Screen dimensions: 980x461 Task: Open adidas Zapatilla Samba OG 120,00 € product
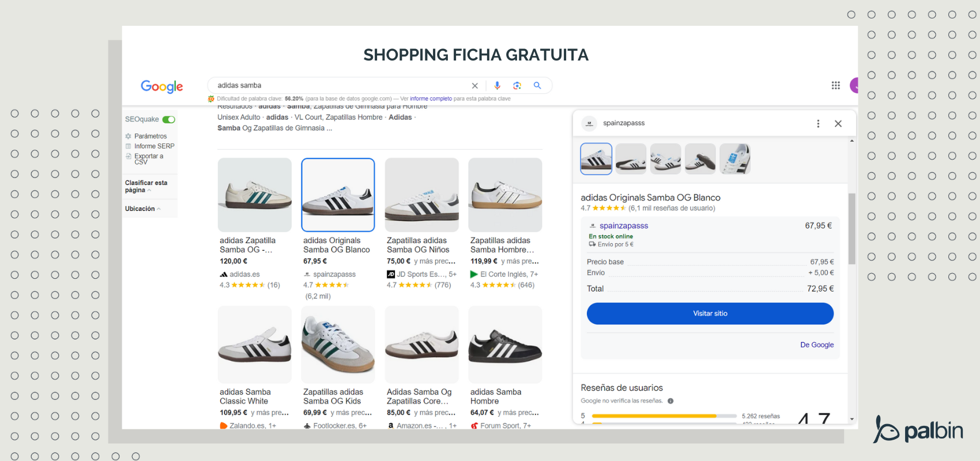click(x=255, y=195)
